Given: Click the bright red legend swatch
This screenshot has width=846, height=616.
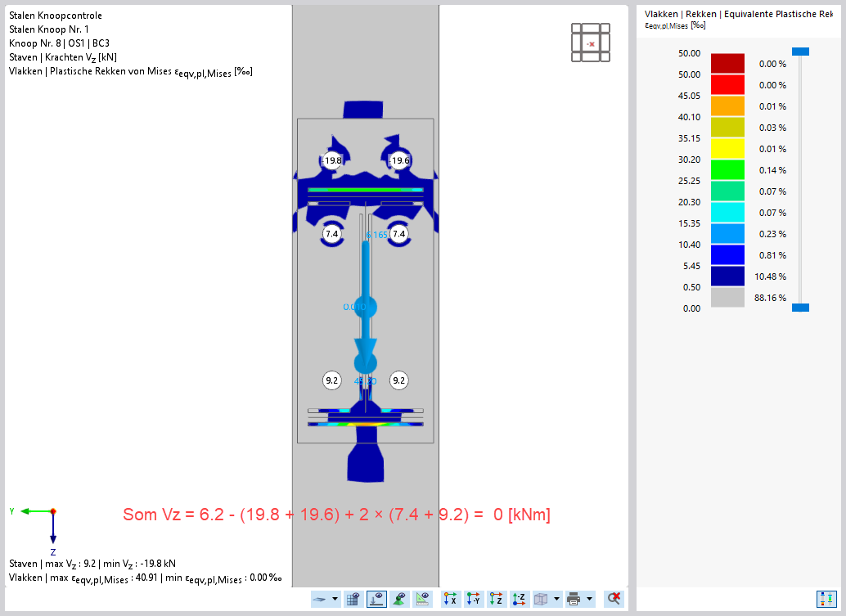Looking at the screenshot, I should tap(727, 85).
